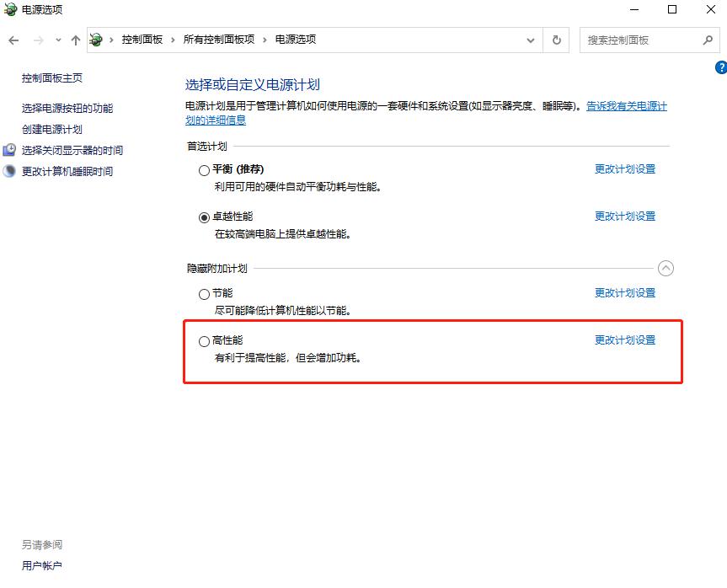727x588 pixels.
Task: Open the address bar dropdown arrow
Action: tap(531, 40)
